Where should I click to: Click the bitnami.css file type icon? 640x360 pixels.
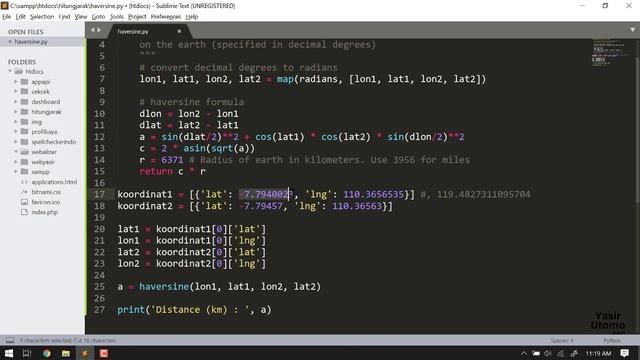pos(24,192)
